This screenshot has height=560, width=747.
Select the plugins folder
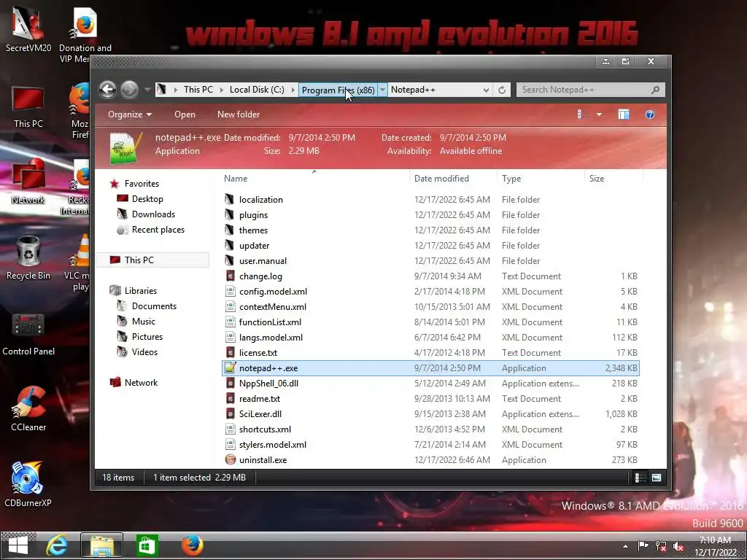(x=253, y=215)
